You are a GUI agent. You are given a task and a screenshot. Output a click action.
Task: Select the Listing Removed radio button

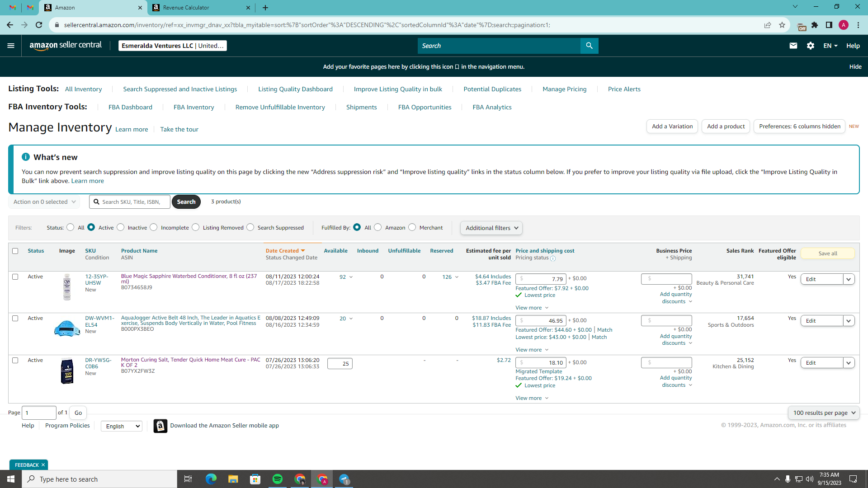[x=196, y=227]
